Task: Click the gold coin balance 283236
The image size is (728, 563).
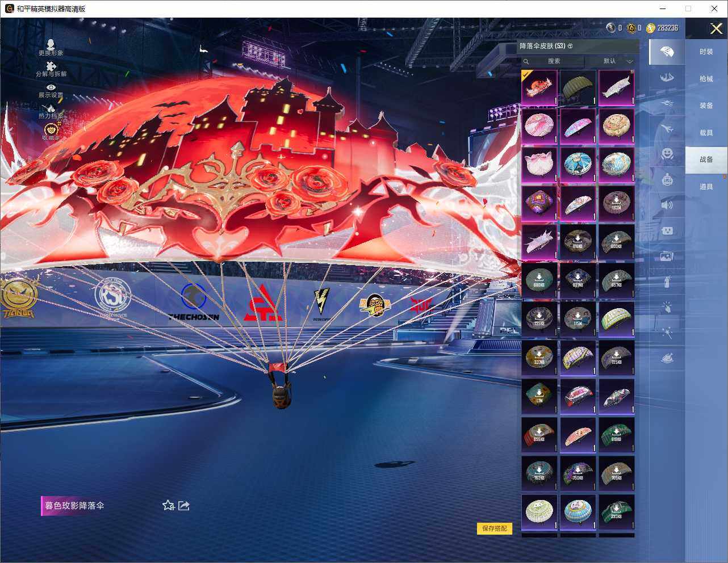Action: (662, 28)
